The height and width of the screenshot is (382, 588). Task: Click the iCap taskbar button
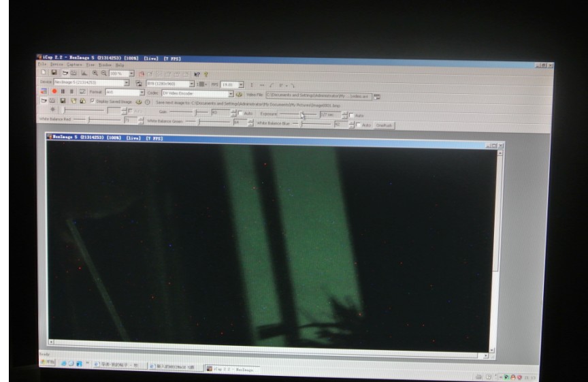click(x=230, y=368)
